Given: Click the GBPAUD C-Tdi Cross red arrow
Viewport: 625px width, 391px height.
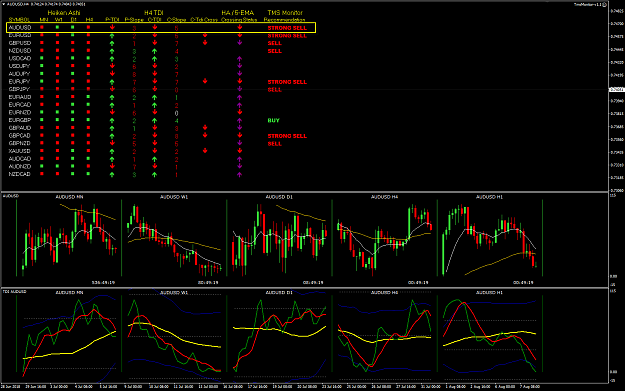Looking at the screenshot, I should 205,128.
